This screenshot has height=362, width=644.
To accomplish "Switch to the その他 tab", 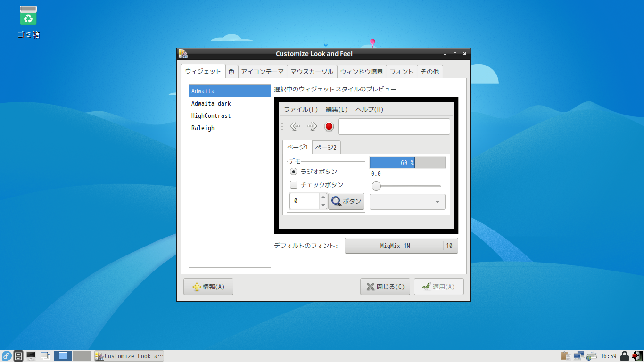I will 429,72.
